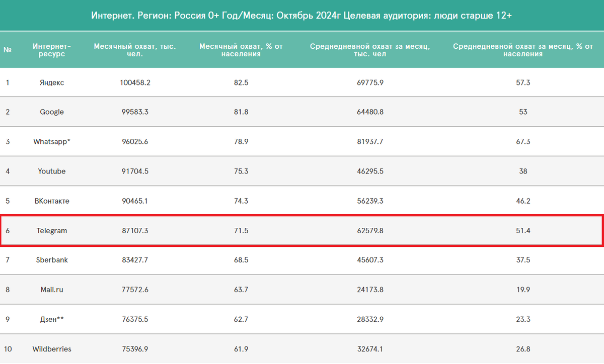This screenshot has width=604, height=364.
Task: Click ВКонтакте daily reach 56239.3
Action: pos(370,201)
